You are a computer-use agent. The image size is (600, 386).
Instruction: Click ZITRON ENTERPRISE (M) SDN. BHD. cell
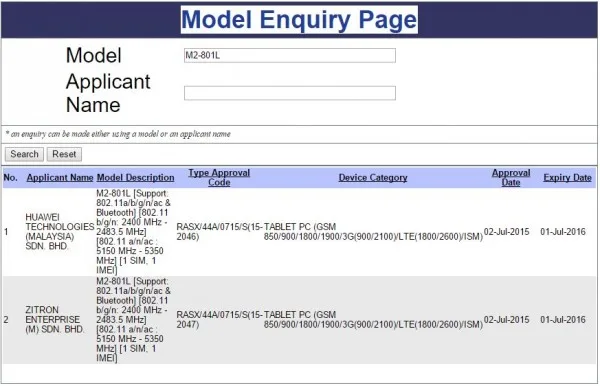pyautogui.click(x=55, y=319)
